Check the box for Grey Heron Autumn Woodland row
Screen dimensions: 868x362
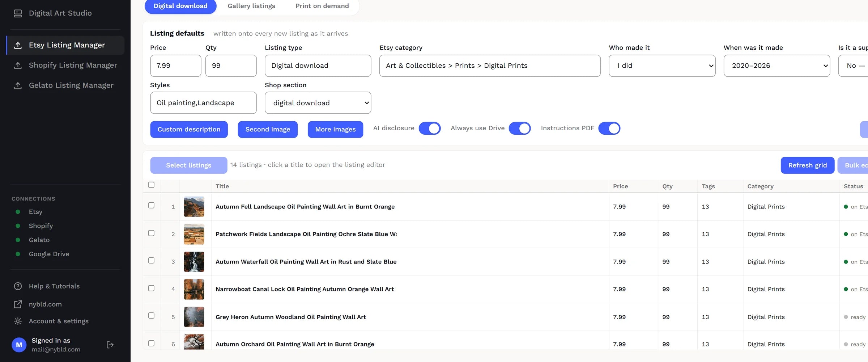click(151, 316)
